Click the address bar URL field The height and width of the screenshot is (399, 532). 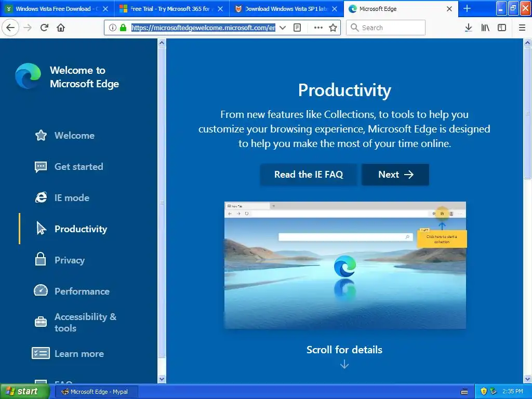pos(203,28)
